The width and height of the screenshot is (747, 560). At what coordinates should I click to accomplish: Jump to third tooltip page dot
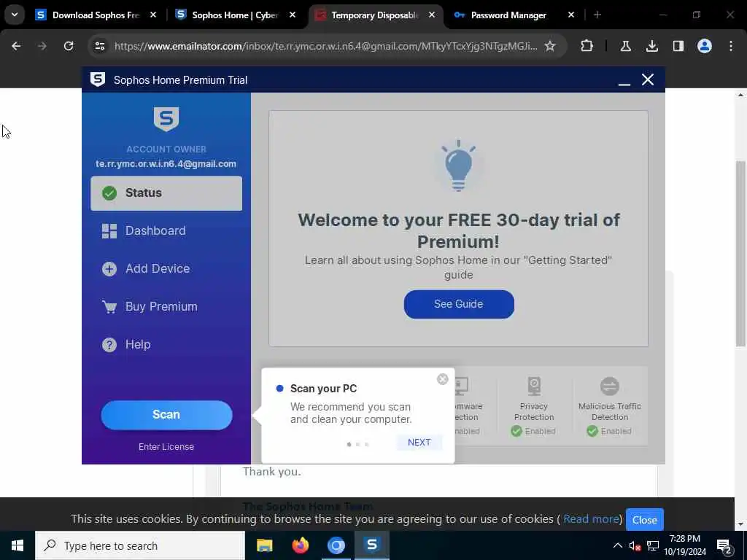click(366, 444)
